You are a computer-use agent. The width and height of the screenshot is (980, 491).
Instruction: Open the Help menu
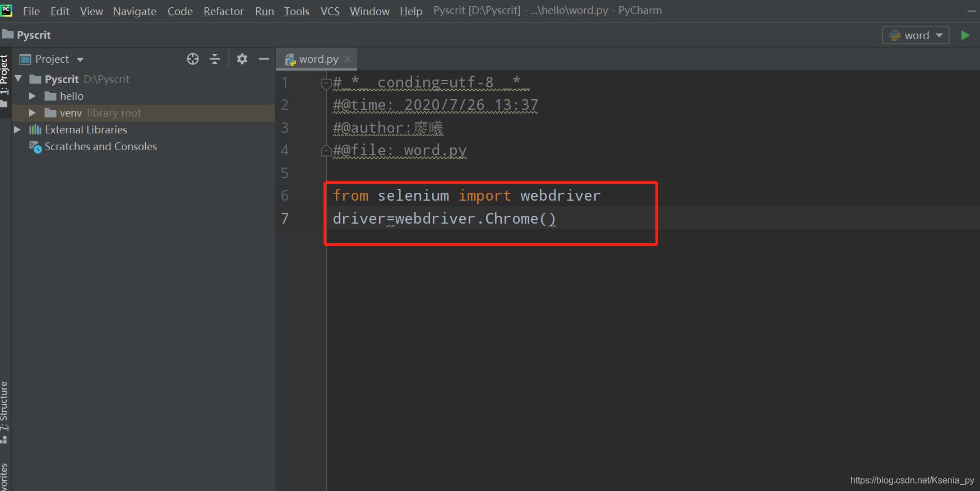click(x=411, y=11)
